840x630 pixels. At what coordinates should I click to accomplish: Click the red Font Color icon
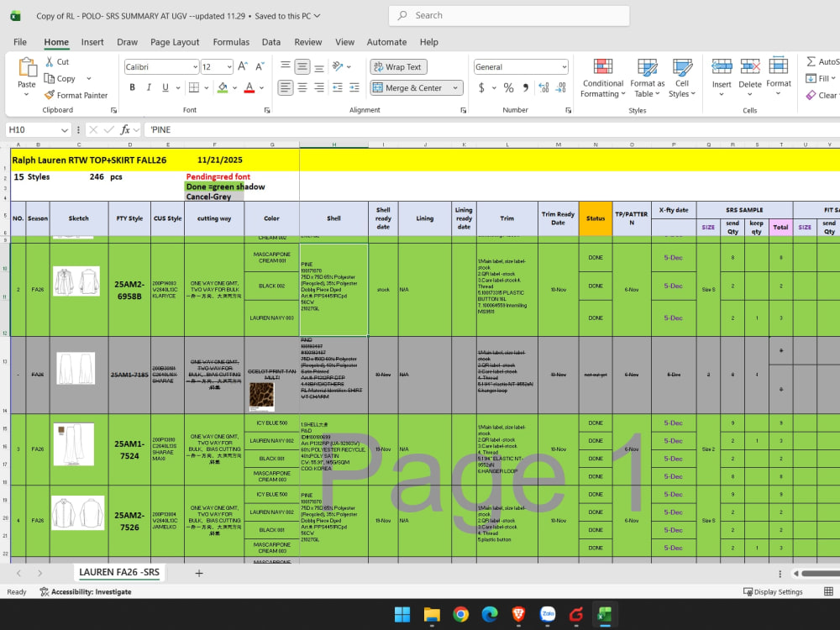249,87
